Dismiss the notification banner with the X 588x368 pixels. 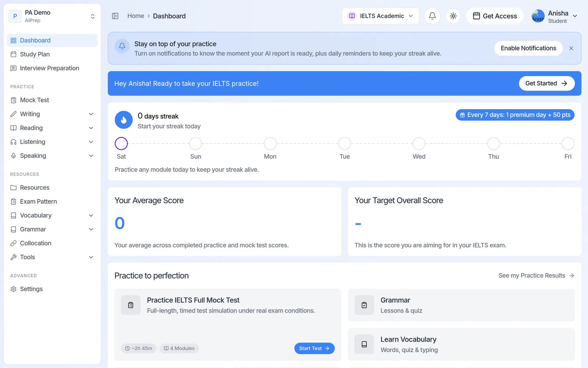pos(571,48)
